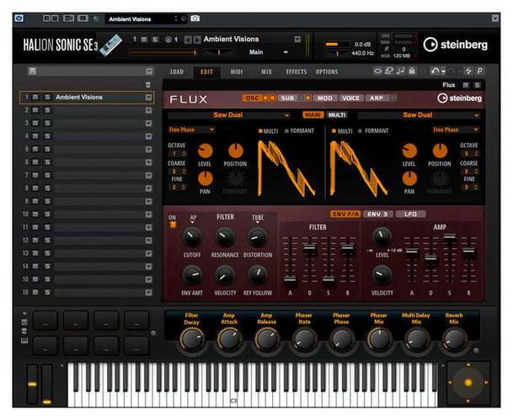The width and height of the screenshot is (513, 420).
Task: Open the MOD page in Flux
Action: (324, 98)
